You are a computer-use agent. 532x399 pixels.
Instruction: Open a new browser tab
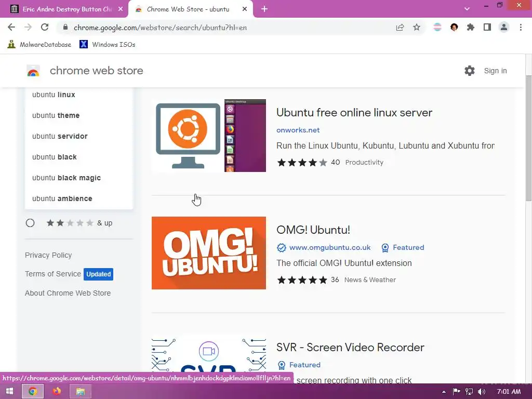click(x=264, y=9)
